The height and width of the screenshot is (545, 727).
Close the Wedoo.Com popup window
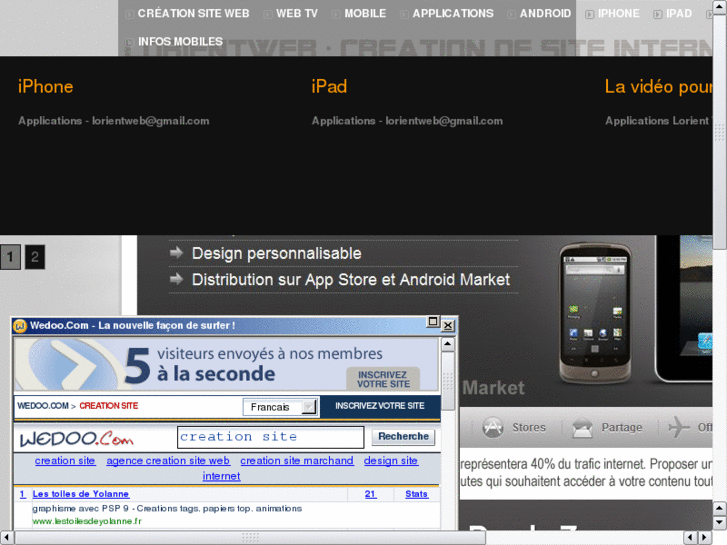[x=448, y=326]
